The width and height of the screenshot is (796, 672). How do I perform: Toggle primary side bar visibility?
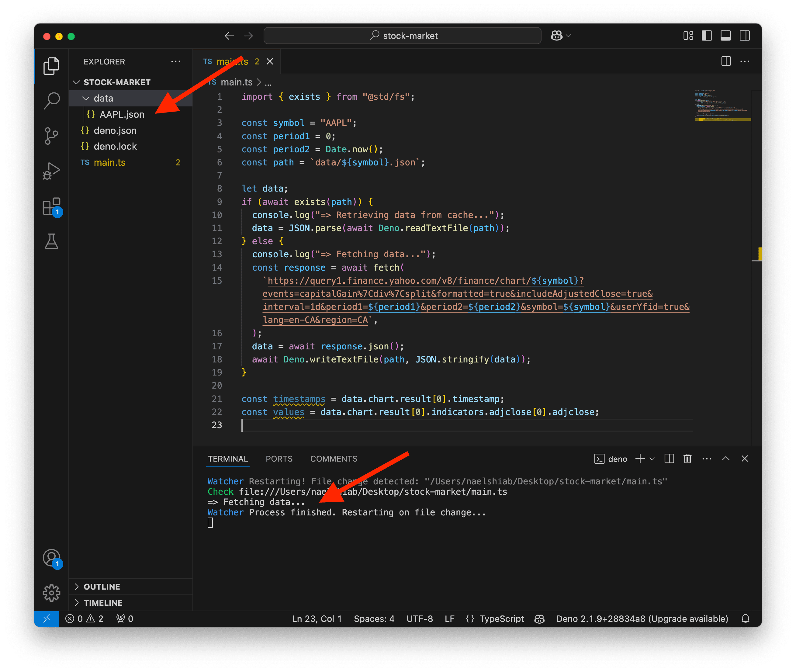(x=707, y=36)
